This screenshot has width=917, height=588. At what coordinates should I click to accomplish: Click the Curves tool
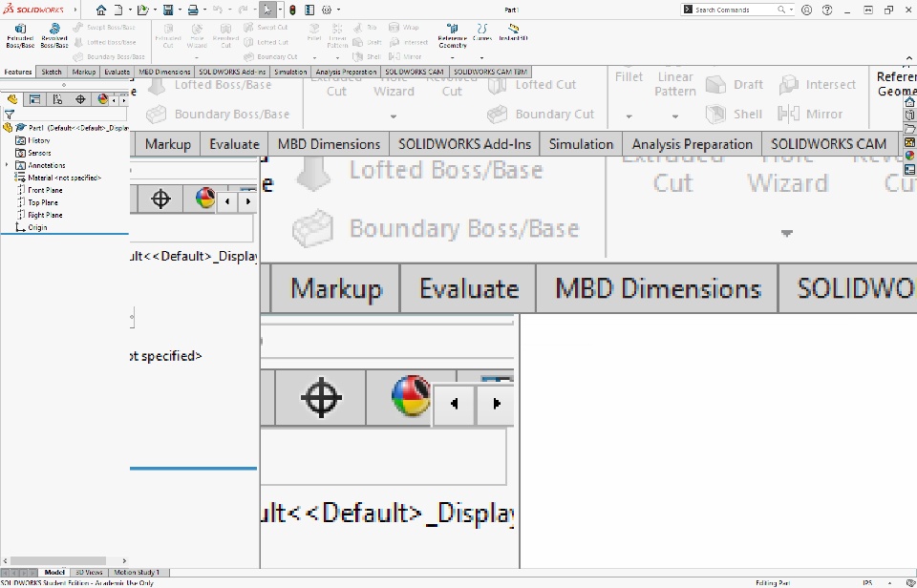tap(481, 32)
